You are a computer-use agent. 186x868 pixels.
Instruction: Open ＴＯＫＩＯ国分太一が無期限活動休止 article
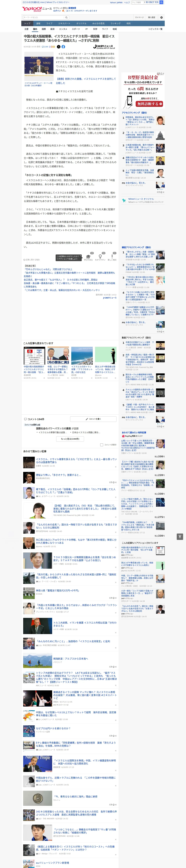[84, 559]
